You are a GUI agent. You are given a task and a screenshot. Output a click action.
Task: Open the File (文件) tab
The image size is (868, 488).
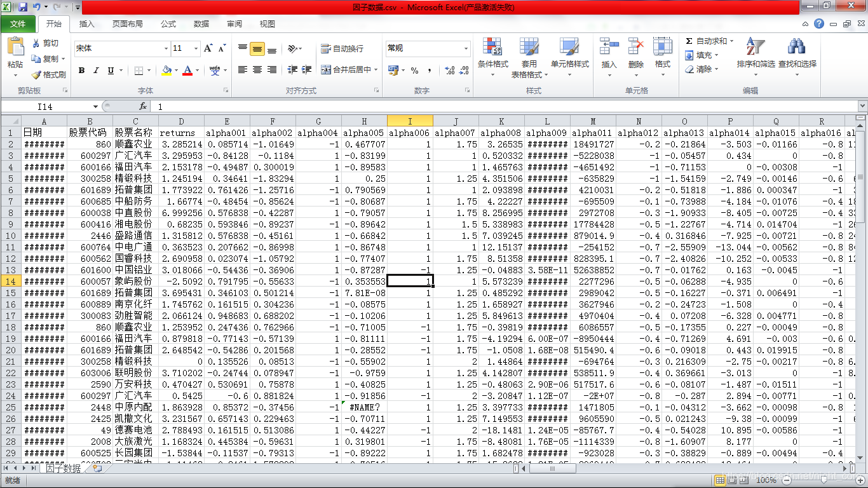coord(18,24)
